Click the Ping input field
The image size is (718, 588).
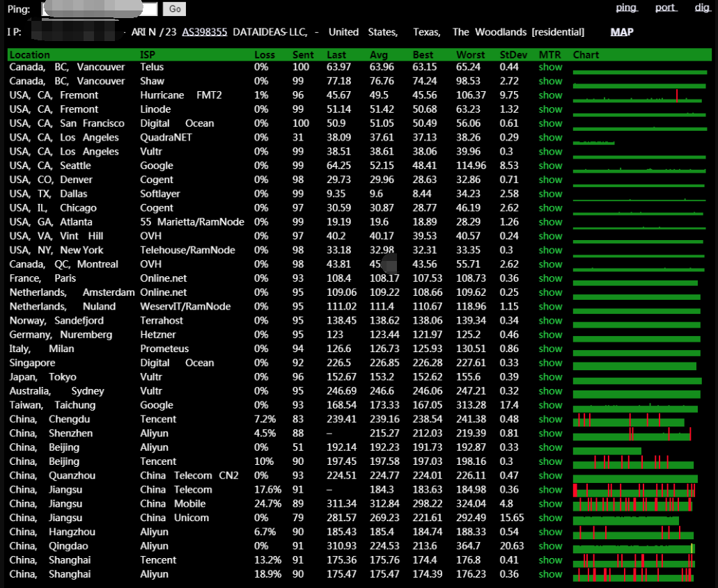click(100, 8)
